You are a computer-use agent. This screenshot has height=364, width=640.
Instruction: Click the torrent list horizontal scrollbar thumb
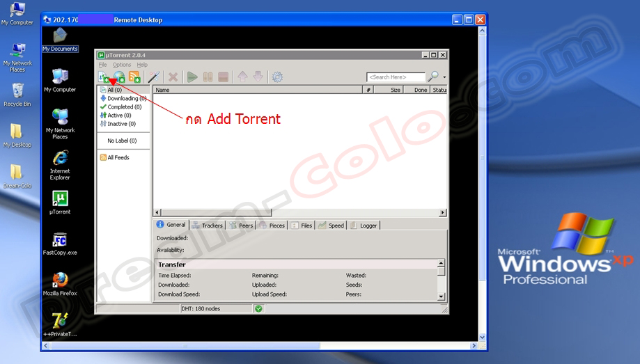tap(217, 212)
